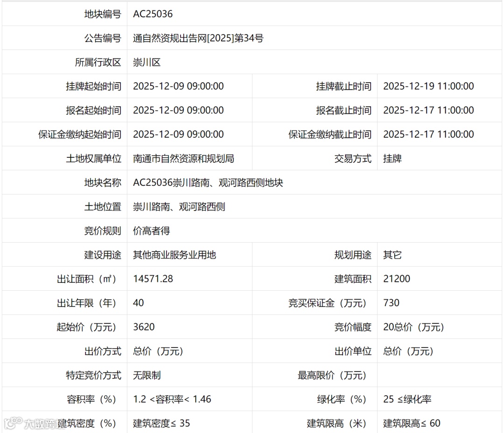Click the announcement number 通自然资规出告网[2025]第34号
The image size is (504, 433).
pos(197,38)
